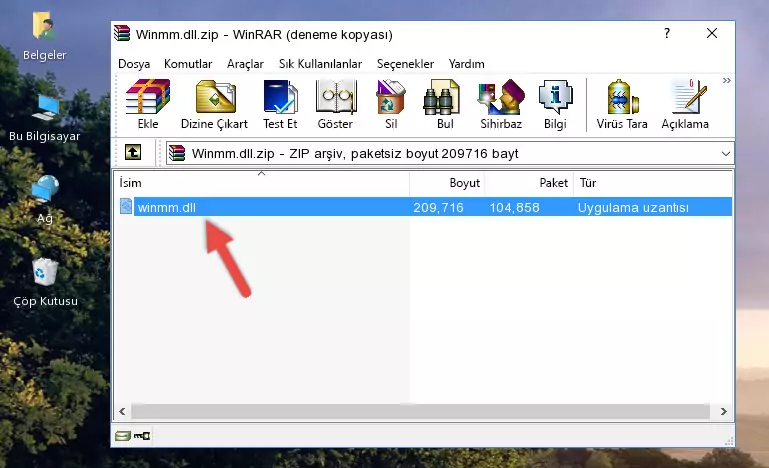Select the Çöp Kutusu recycle bin
Screen dimensions: 769x468
[x=45, y=283]
